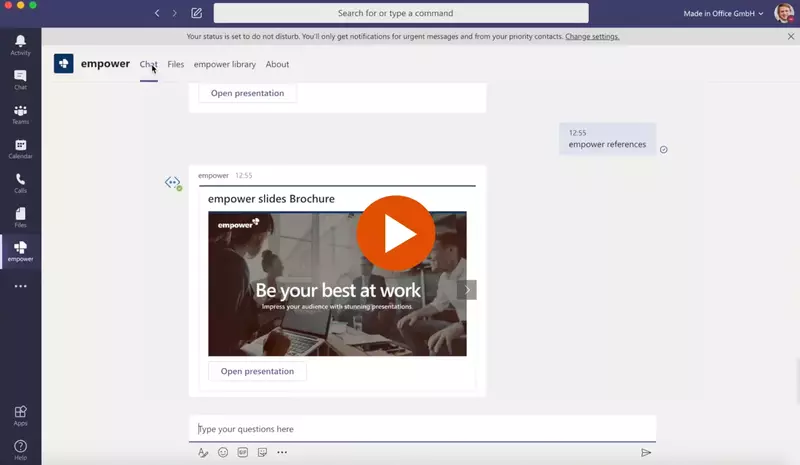Viewport: 800px width, 465px height.
Task: Start a new chat with compose icon
Action: [196, 13]
